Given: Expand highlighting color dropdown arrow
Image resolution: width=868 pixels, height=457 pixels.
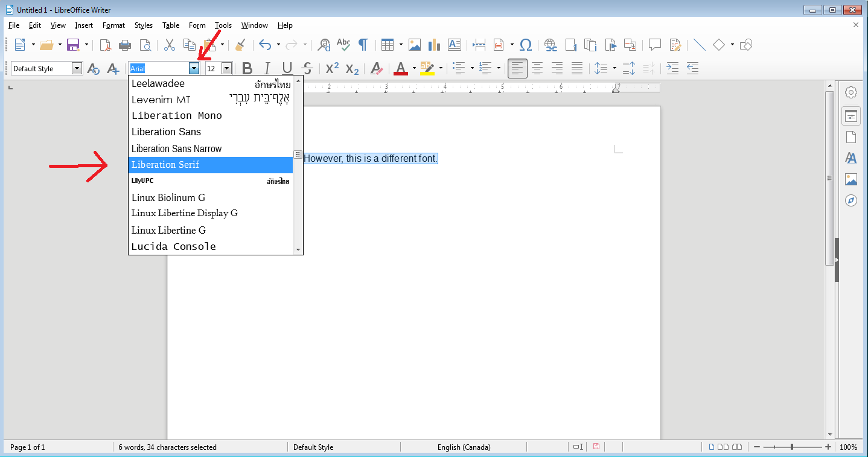Looking at the screenshot, I should pos(441,68).
